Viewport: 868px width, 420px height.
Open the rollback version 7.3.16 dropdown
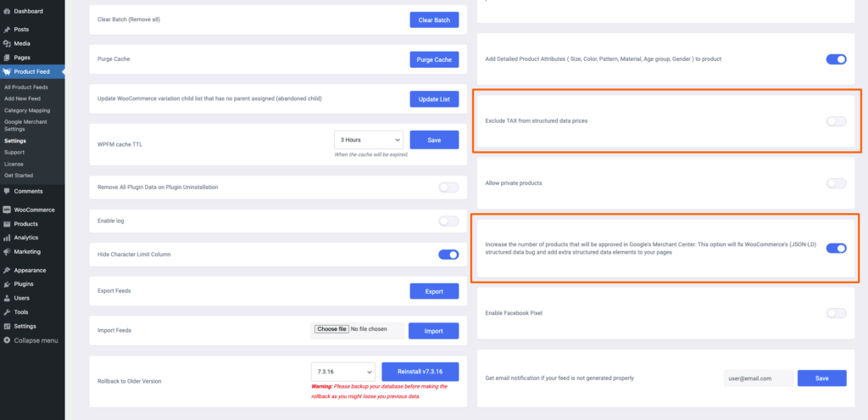(343, 372)
